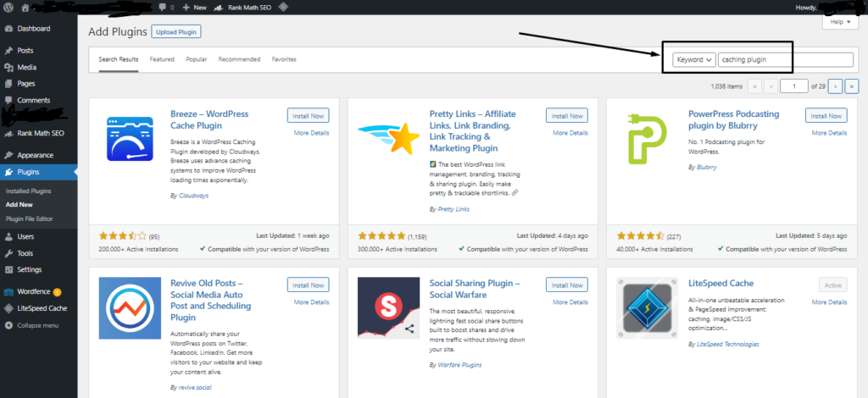View More Details for PowerPress plugin
This screenshot has height=398, width=868.
click(829, 133)
